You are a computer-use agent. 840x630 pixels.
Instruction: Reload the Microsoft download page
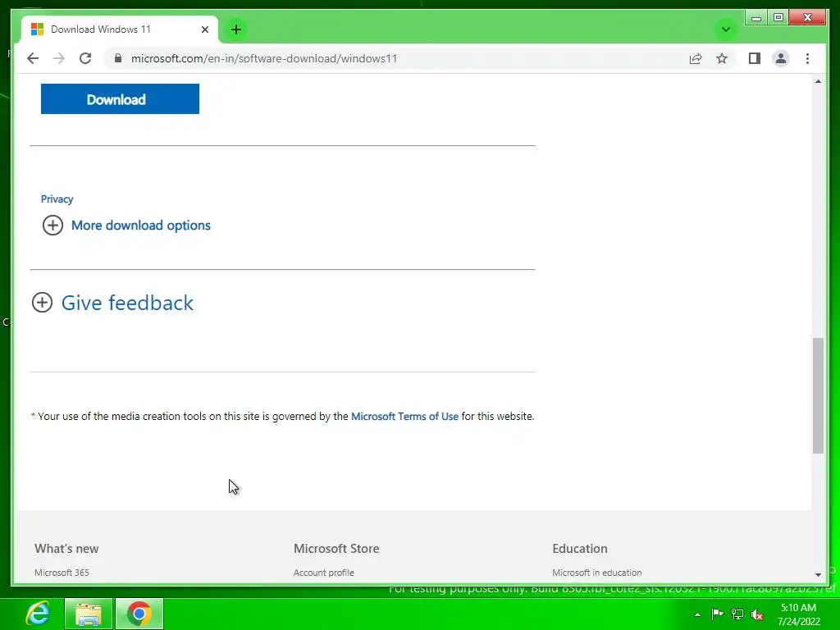click(85, 58)
